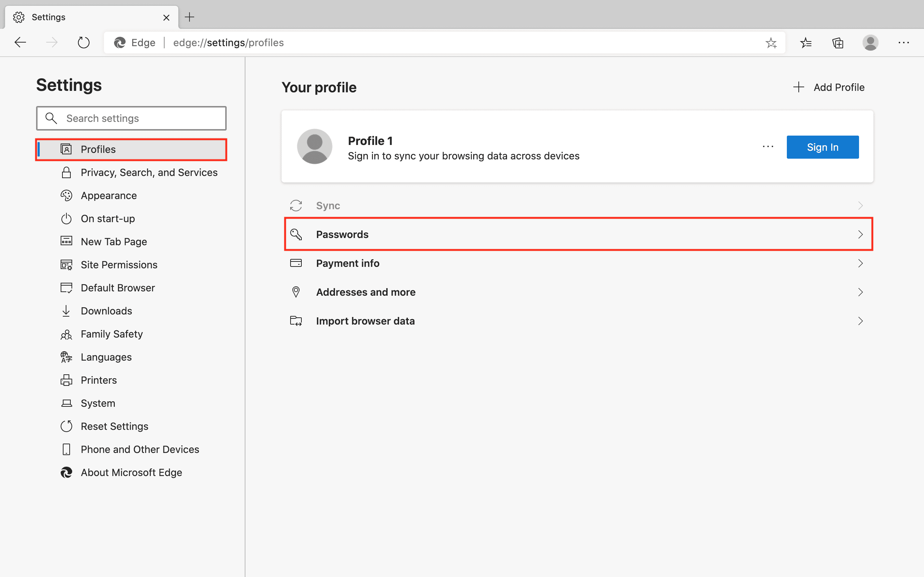Click the reload page icon

tap(83, 42)
